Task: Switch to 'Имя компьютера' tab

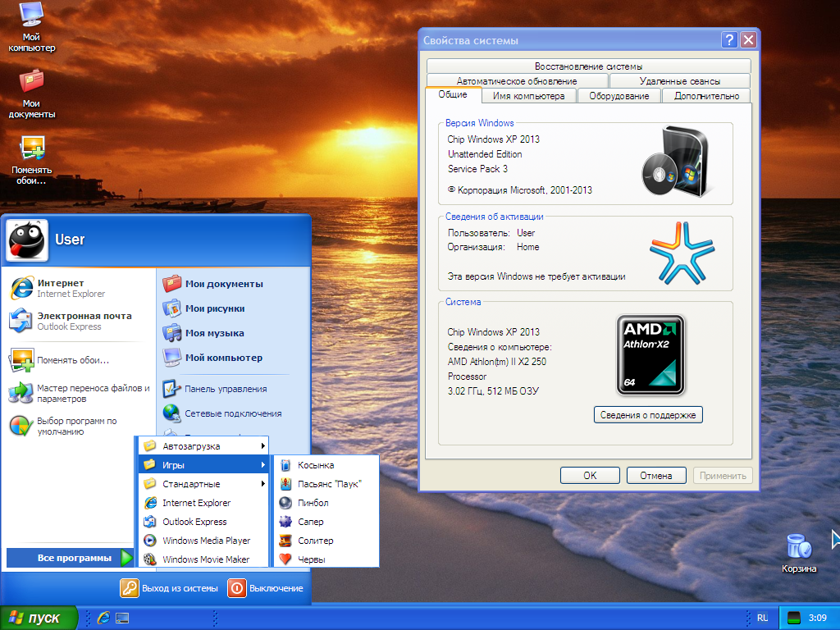Action: click(529, 96)
